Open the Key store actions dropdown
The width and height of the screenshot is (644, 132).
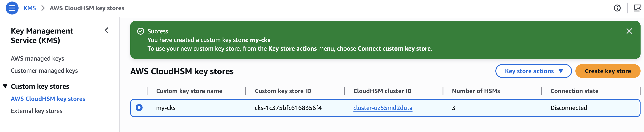click(533, 71)
